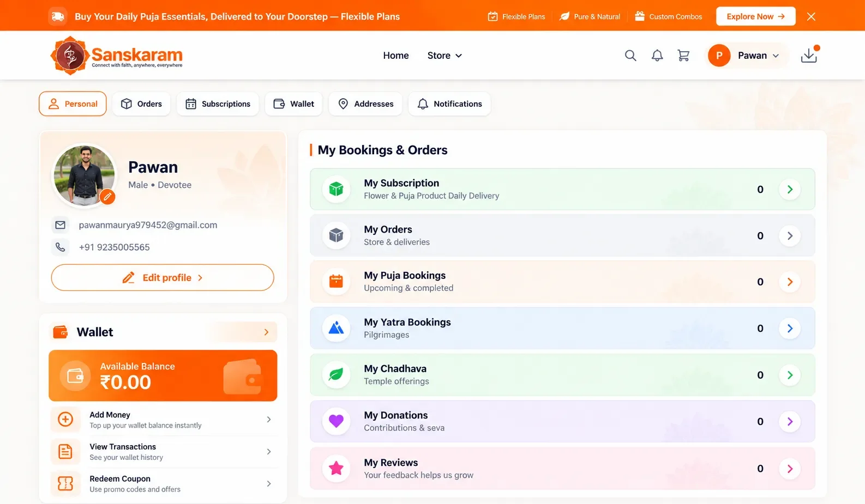This screenshot has width=865, height=504.
Task: Open the shopping cart icon
Action: pyautogui.click(x=683, y=56)
